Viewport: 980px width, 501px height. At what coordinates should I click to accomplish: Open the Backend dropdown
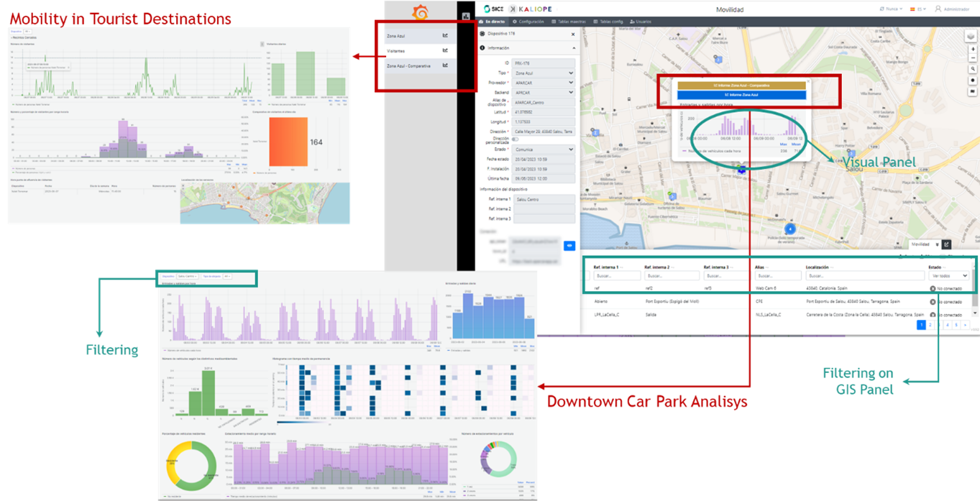(544, 93)
